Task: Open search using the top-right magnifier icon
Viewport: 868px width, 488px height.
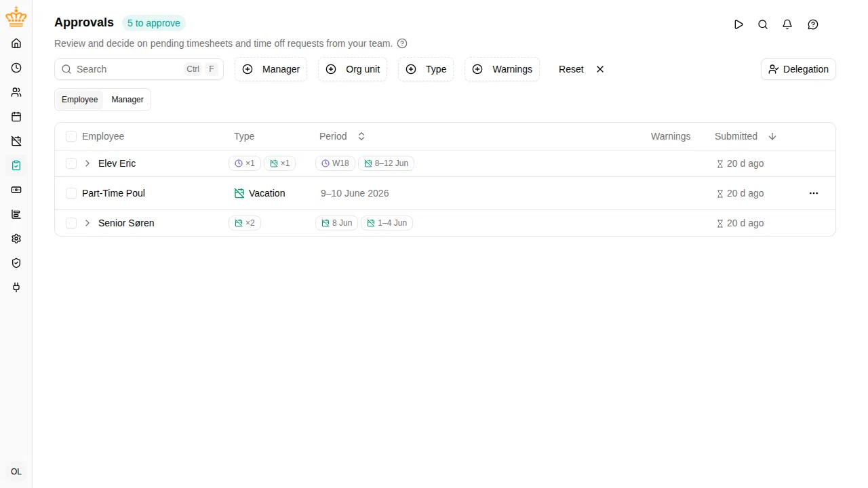Action: coord(763,24)
